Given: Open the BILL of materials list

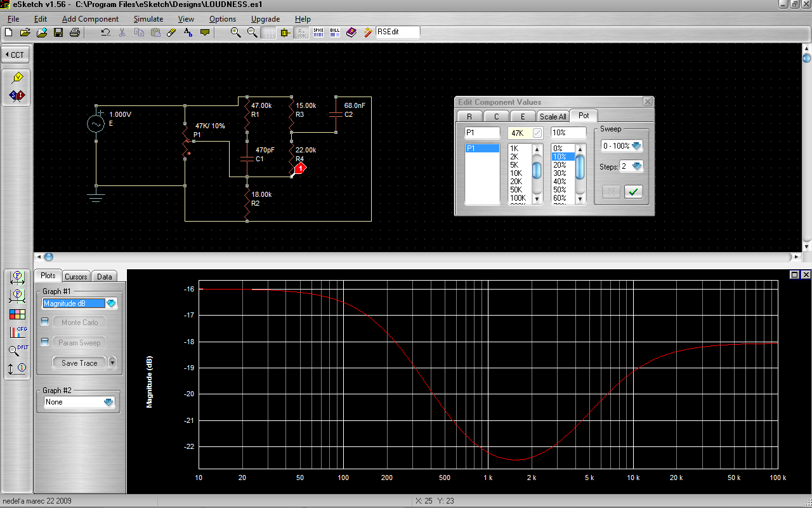Looking at the screenshot, I should point(335,32).
